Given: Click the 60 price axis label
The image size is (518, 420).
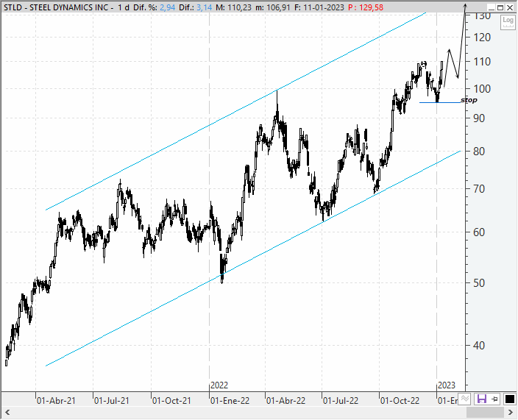Looking at the screenshot, I should click(479, 232).
